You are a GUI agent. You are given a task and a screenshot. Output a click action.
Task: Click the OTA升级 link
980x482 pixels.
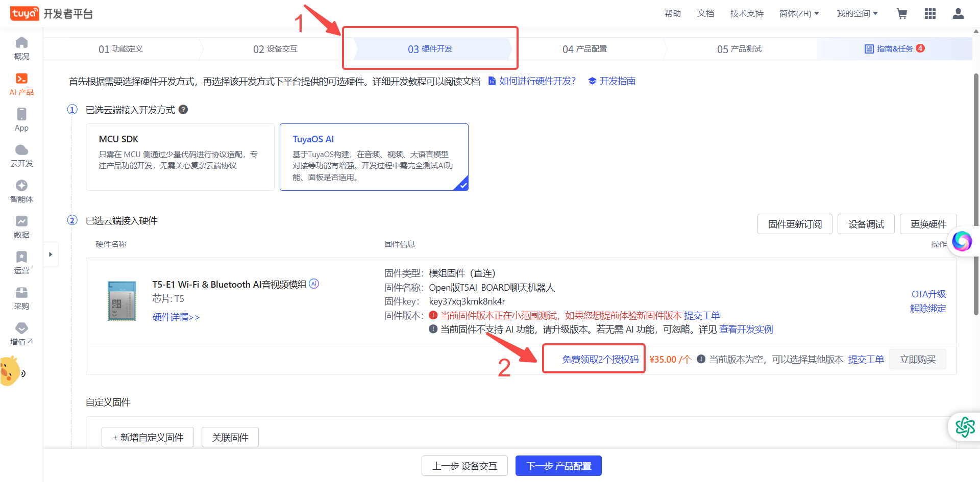[928, 294]
